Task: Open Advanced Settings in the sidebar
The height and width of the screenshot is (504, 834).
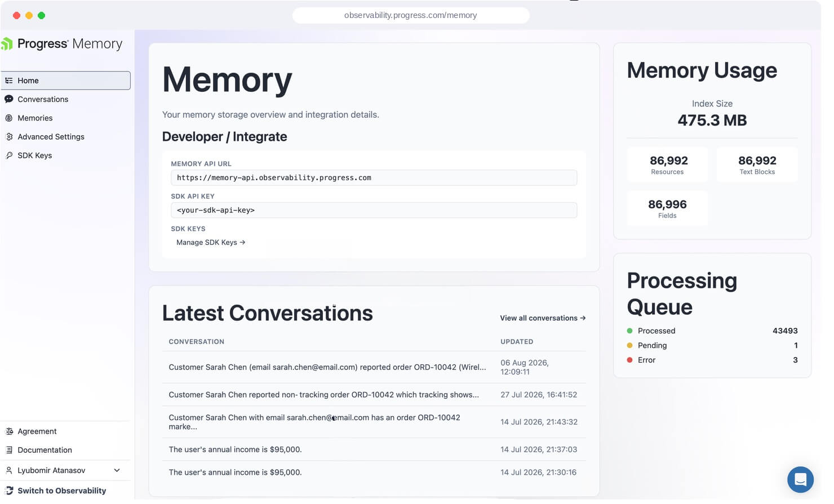Action: point(66,137)
